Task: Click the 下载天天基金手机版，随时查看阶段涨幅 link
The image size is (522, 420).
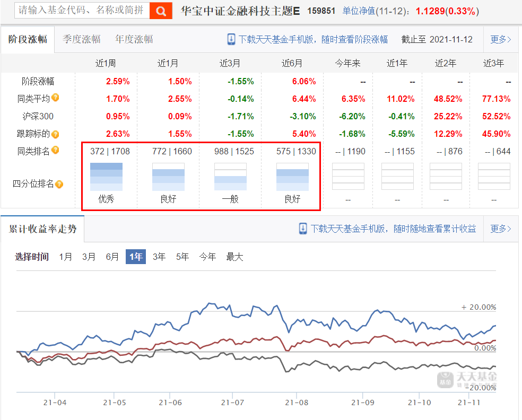Action: coord(313,39)
